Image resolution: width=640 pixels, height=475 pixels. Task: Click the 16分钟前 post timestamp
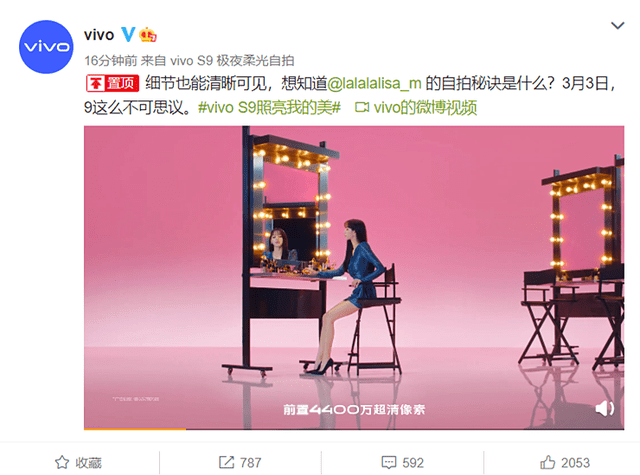110,61
